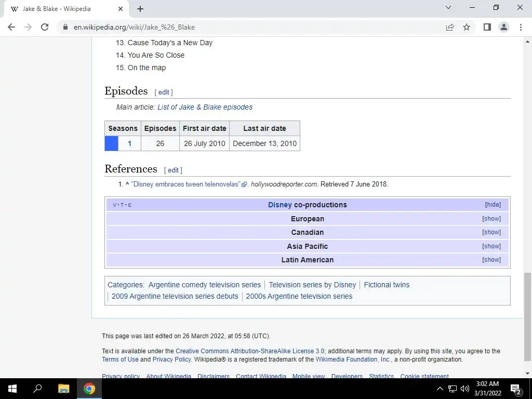Open Creative Commons Attribution-ShareAlike License link
This screenshot has height=399, width=532.
[250, 351]
